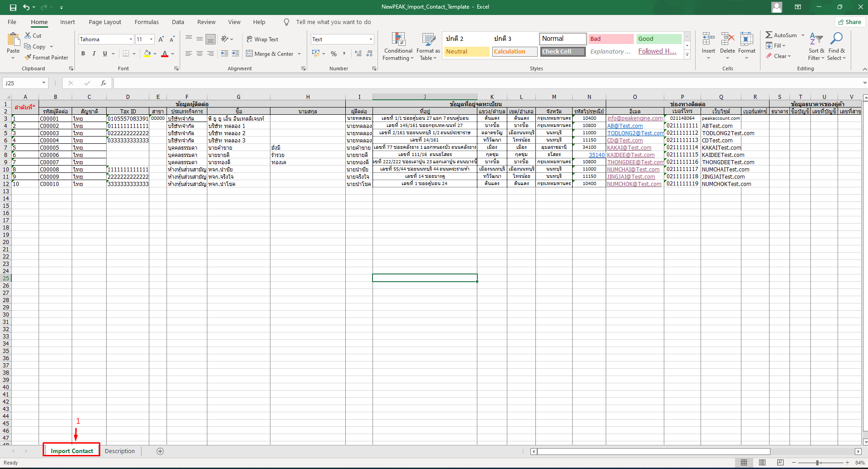This screenshot has width=868, height=469.
Task: Click the zoom slider in status bar
Action: 818,463
